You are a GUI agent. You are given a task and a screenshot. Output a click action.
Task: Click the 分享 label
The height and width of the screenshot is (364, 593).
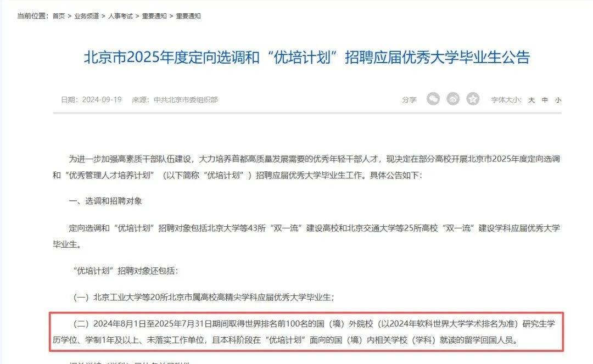[x=409, y=100]
